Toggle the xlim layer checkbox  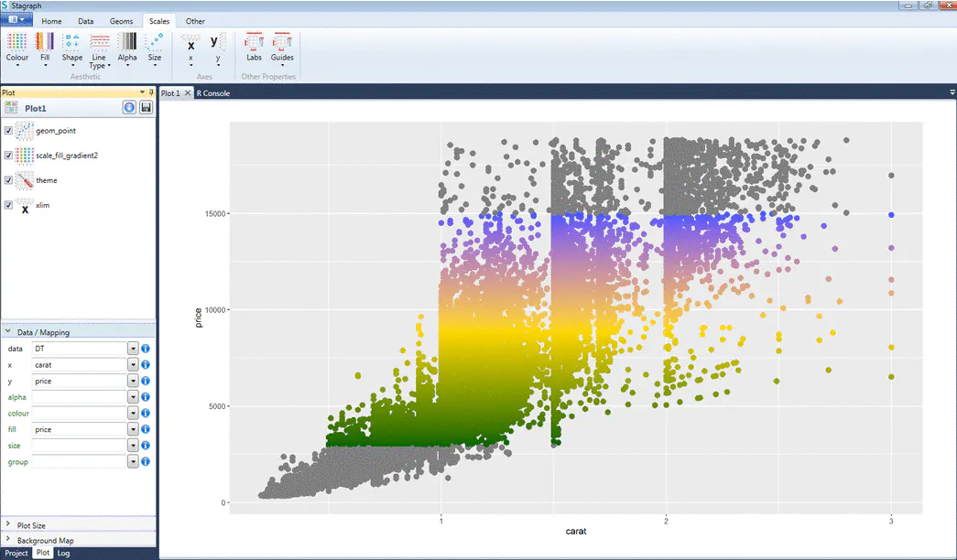click(x=8, y=206)
